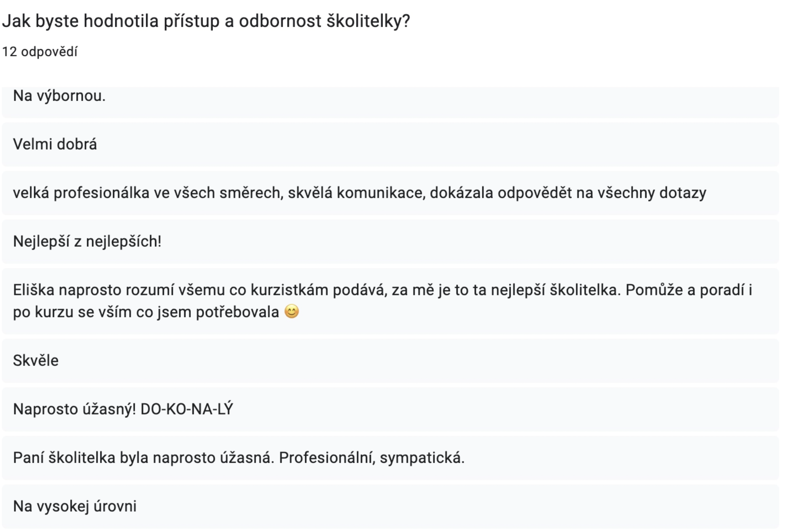785x532 pixels.
Task: Click 'DO-KO-NA-LÝ' text in the response
Action: (x=187, y=409)
